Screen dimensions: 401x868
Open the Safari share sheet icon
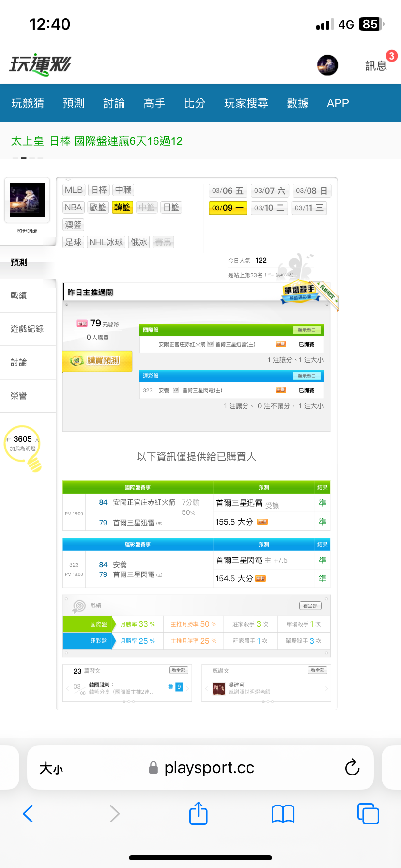(199, 813)
